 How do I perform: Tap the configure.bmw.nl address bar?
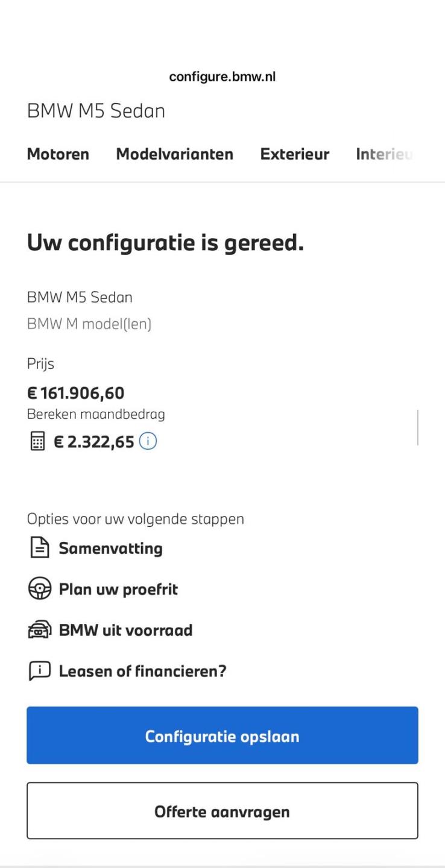222,77
